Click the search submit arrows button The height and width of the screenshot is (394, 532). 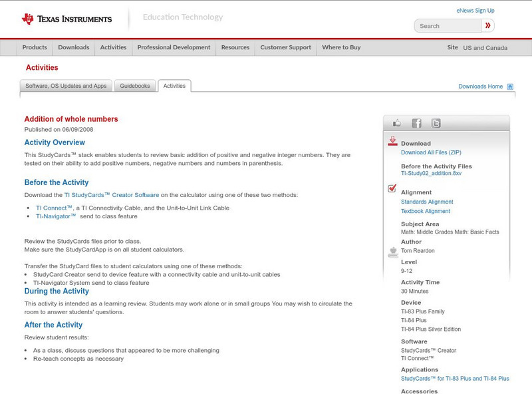point(487,25)
